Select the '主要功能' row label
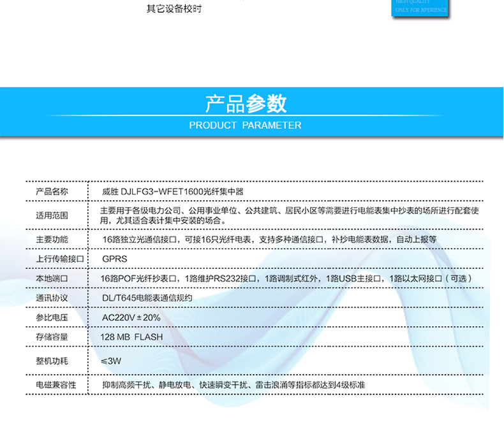This screenshot has width=504, height=448. [52, 240]
